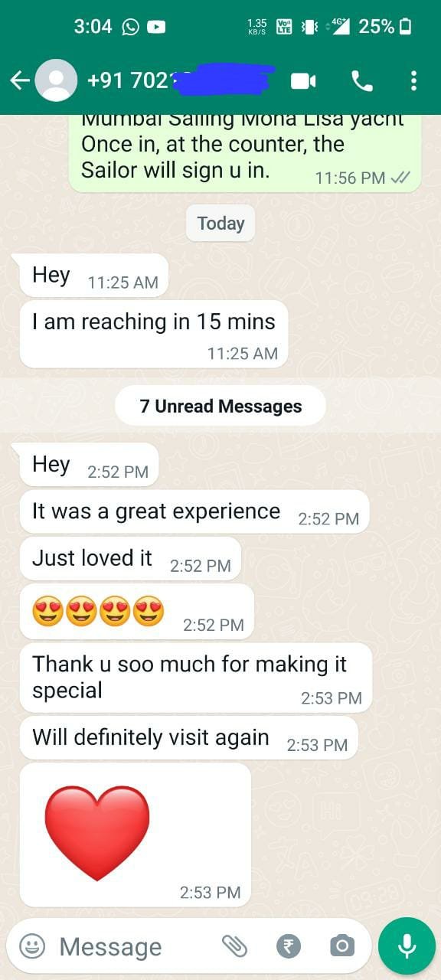Open the rupee payment option
Image resolution: width=441 pixels, height=980 pixels.
(289, 946)
